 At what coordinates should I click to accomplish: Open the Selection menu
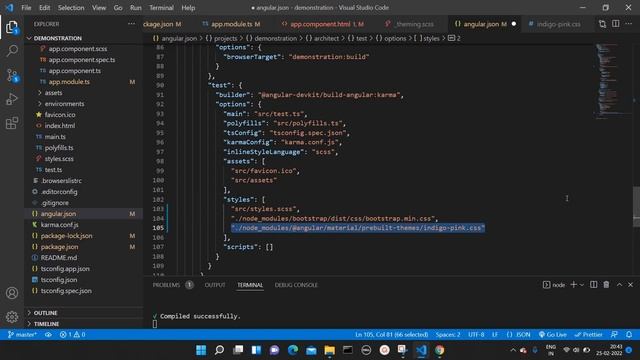tap(71, 7)
